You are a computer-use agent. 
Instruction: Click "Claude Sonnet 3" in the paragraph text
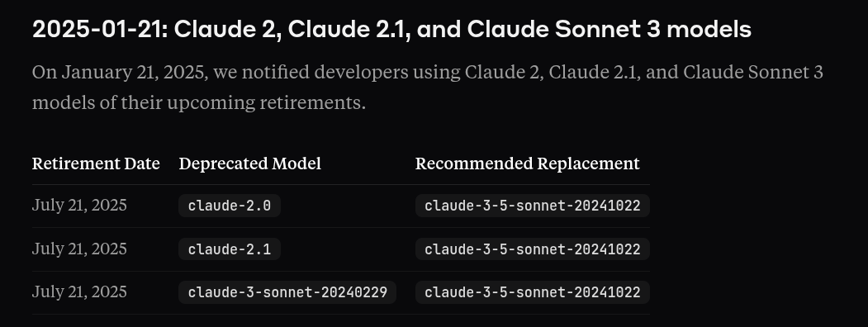tap(753, 73)
